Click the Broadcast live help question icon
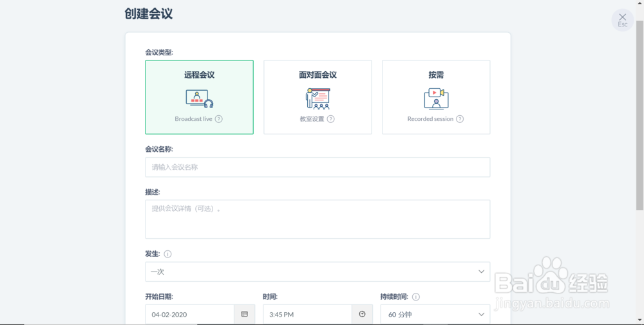644x325 pixels. pos(219,119)
